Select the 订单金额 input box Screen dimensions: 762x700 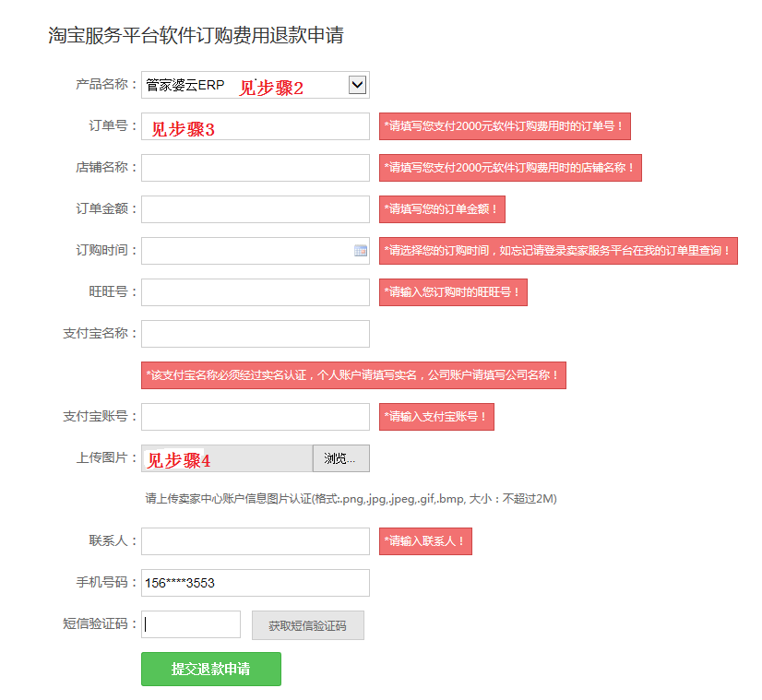(x=256, y=209)
